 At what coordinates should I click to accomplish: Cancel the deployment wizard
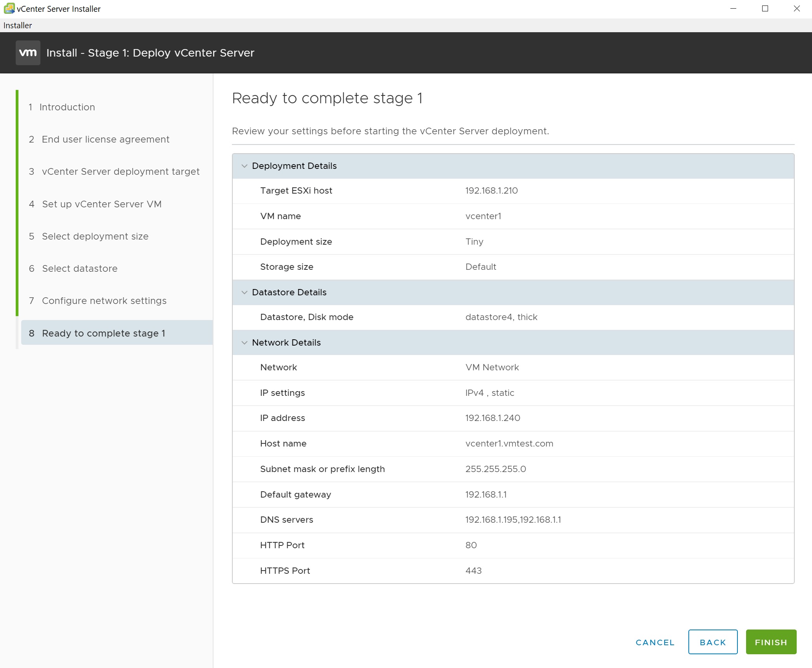(655, 642)
